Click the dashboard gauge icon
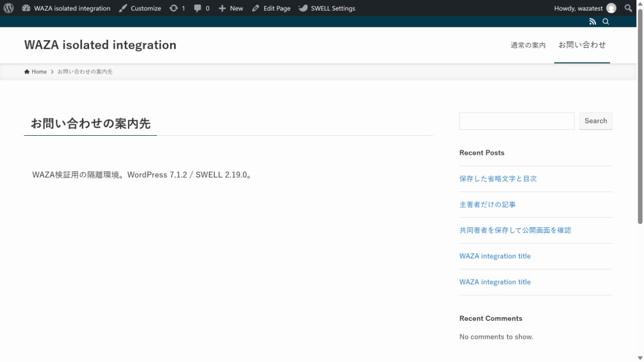Viewport: 644px width, 362px height. click(x=26, y=8)
